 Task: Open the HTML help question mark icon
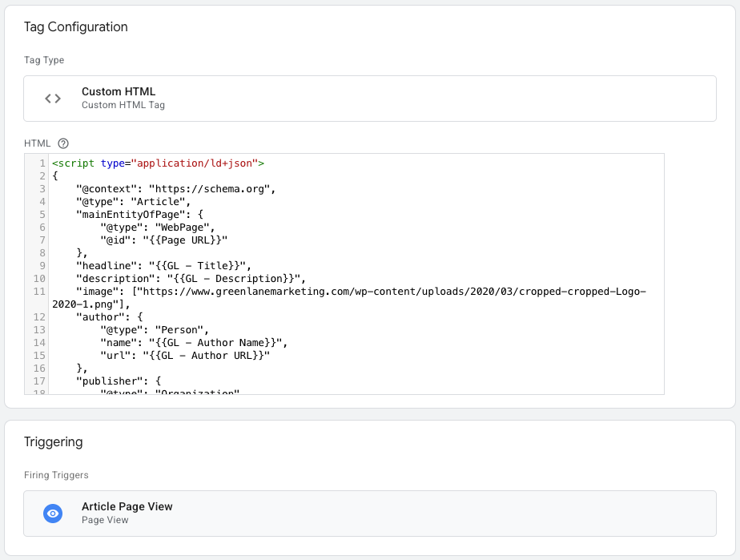pyautogui.click(x=63, y=143)
